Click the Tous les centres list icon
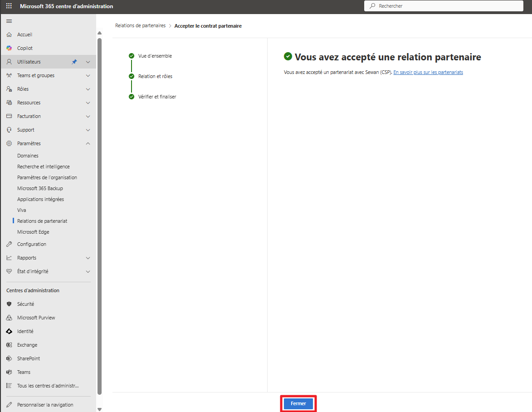This screenshot has height=412, width=532. pos(9,386)
